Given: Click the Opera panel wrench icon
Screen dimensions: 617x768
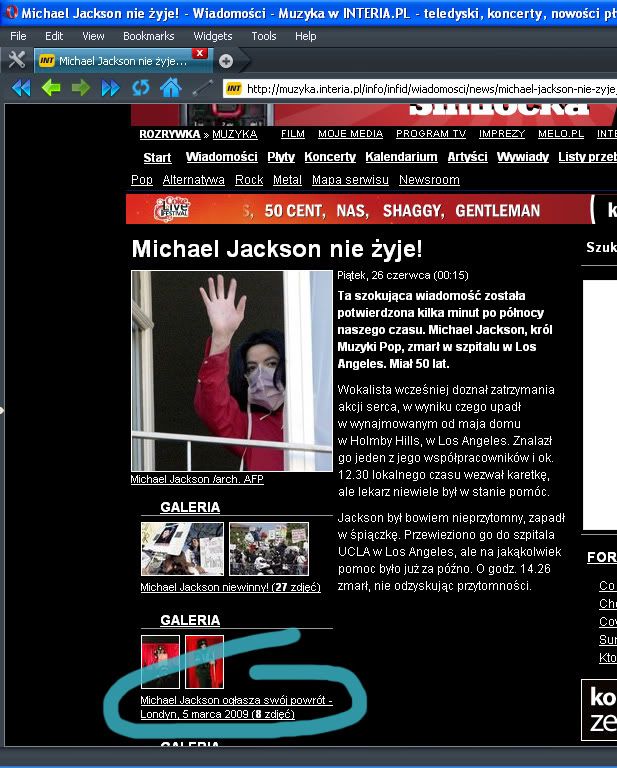Looking at the screenshot, I should tap(17, 60).
